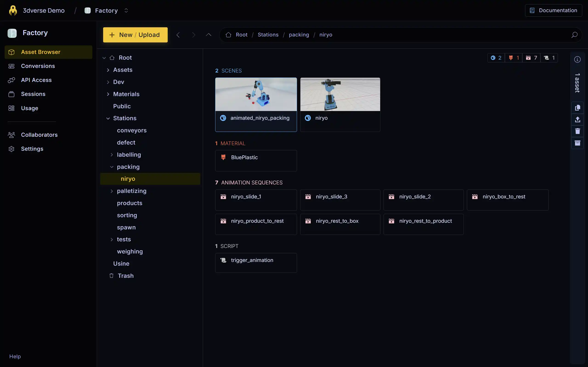Screen dimensions: 588x367
Task: Expand the palletizing folder
Action: tap(112, 191)
